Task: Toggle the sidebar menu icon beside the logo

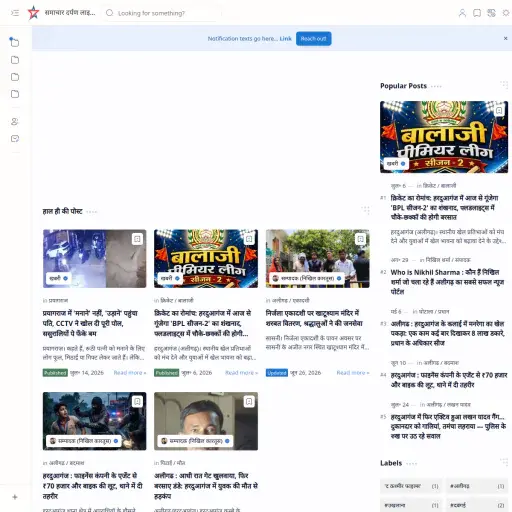Action: 15,13
